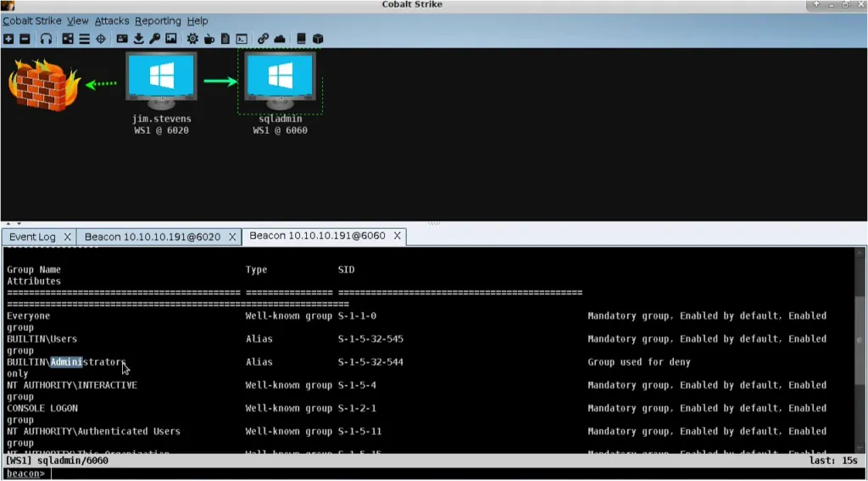
Task: Open the View menu
Action: point(77,21)
